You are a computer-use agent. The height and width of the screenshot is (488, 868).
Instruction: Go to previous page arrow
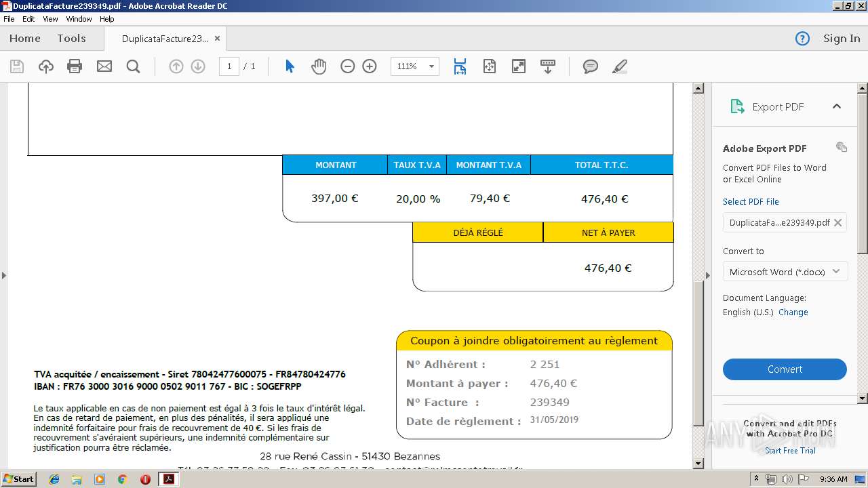coord(176,66)
